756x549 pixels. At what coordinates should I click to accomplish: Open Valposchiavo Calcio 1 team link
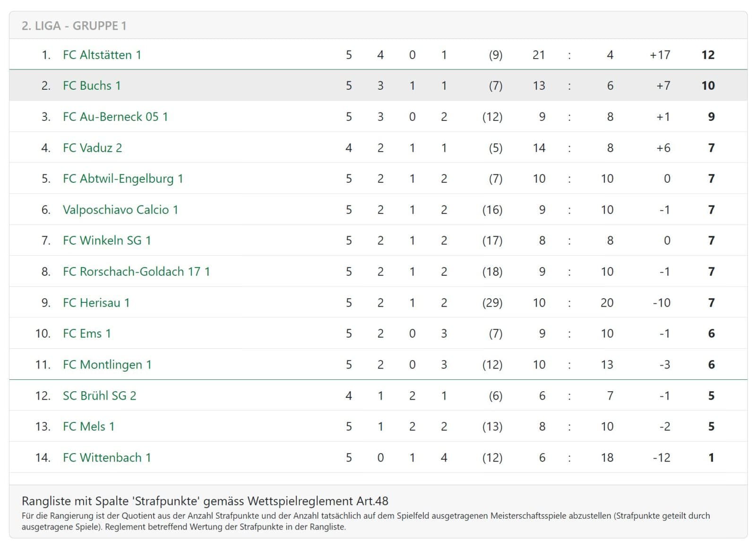(120, 210)
